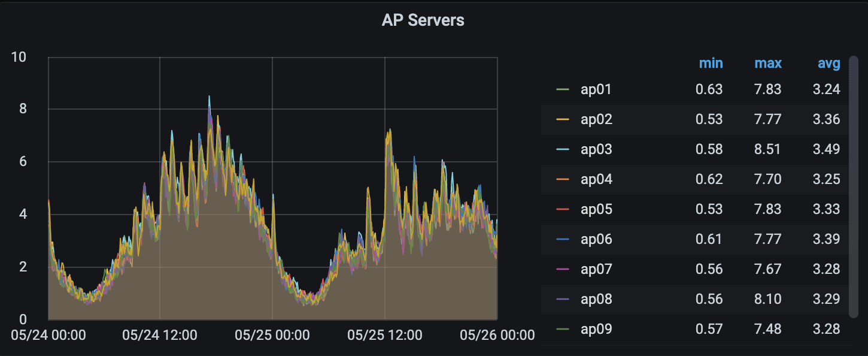
Task: Change the ap03 cyan series color swatch
Action: [562, 150]
